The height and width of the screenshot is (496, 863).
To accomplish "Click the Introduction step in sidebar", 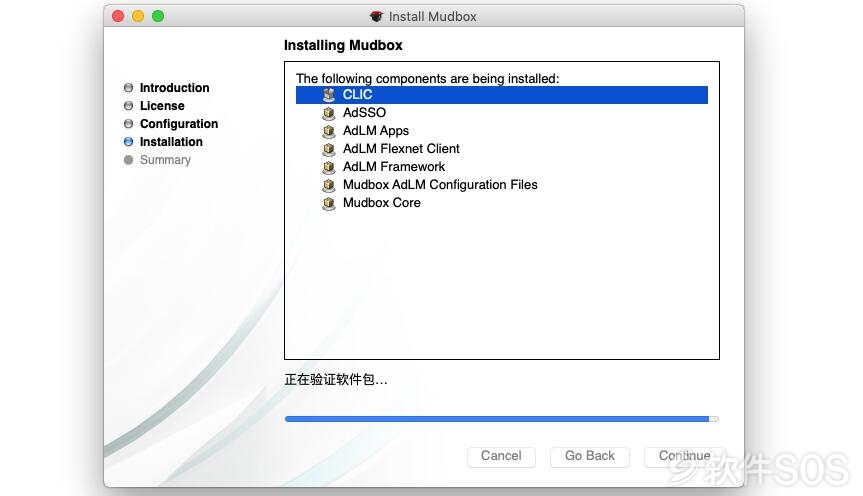I will (174, 88).
